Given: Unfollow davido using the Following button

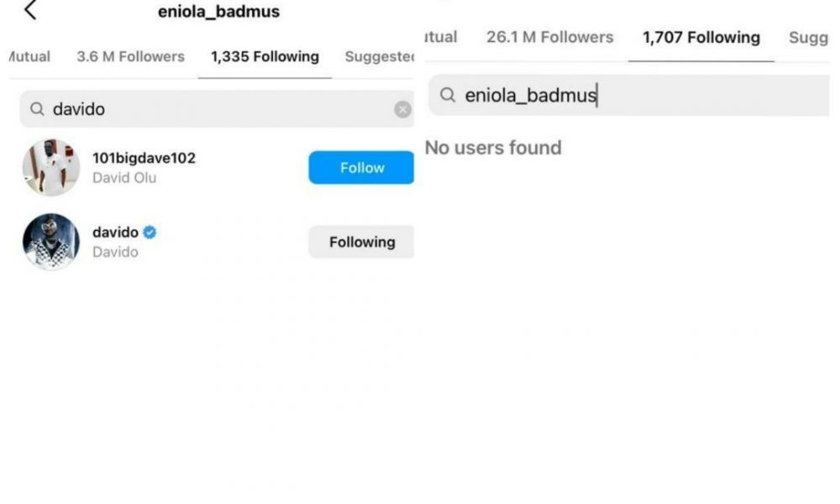Looking at the screenshot, I should pyautogui.click(x=361, y=242).
